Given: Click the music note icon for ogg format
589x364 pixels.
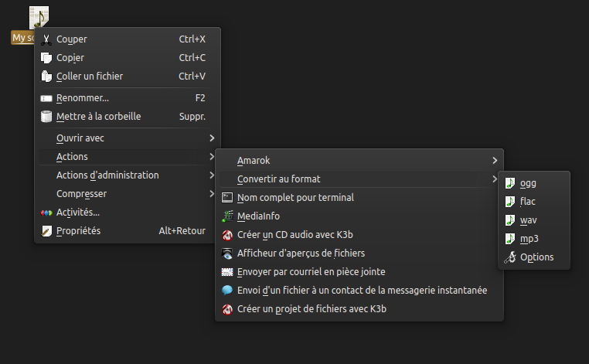Looking at the screenshot, I should pyautogui.click(x=509, y=183).
